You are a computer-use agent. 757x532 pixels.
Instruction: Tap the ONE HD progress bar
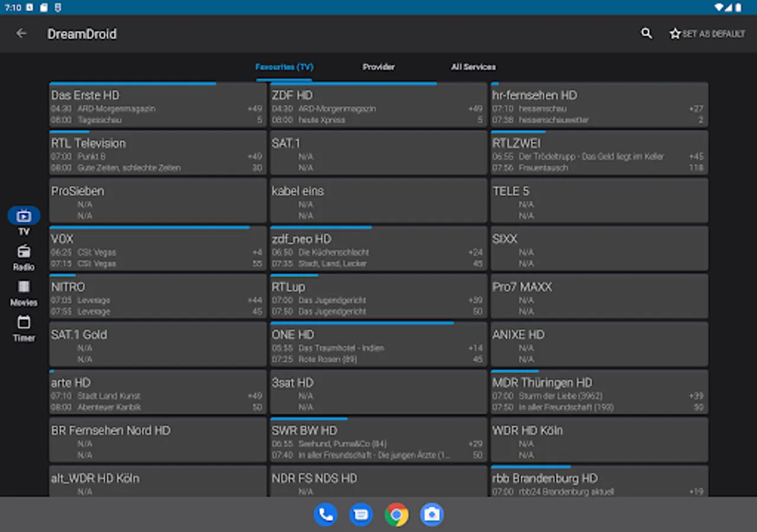tap(362, 323)
